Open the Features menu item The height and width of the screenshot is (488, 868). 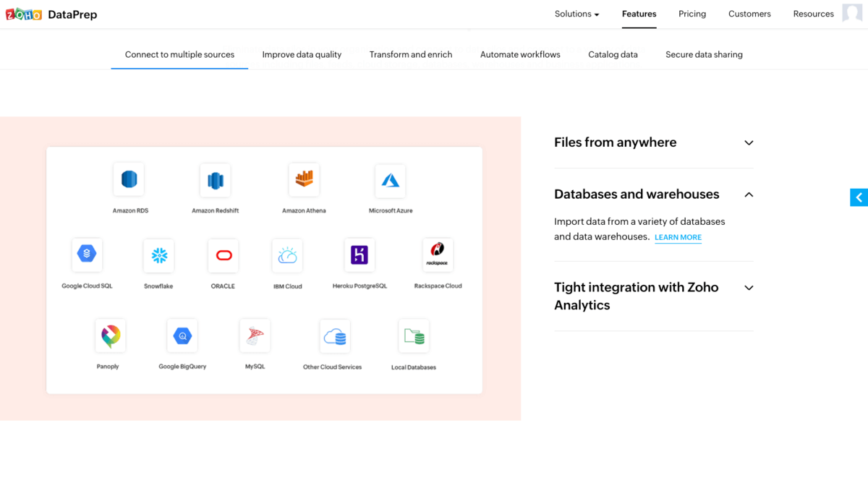pyautogui.click(x=639, y=14)
